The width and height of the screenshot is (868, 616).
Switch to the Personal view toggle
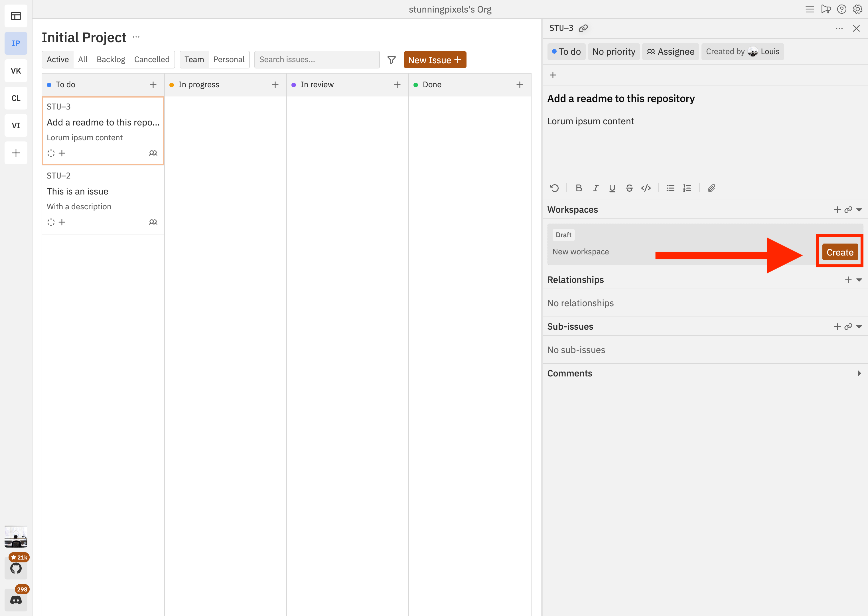point(229,59)
